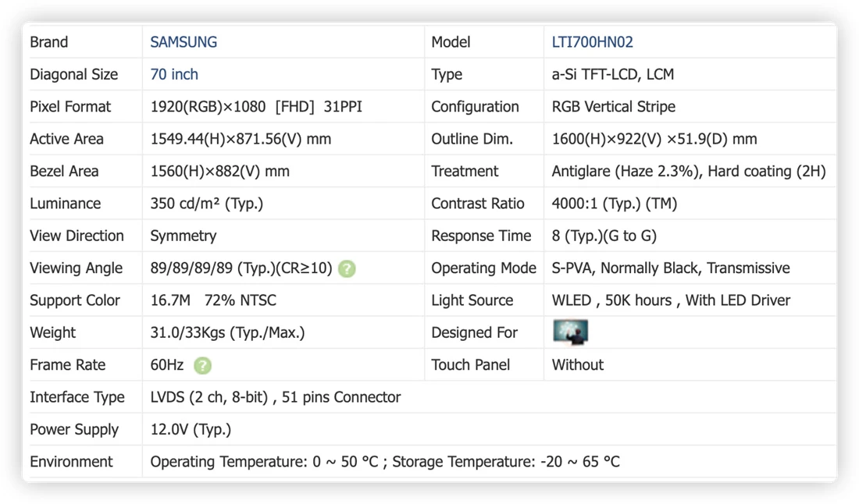Click the help icon next to 60Hz
859x504 pixels.
(x=203, y=365)
